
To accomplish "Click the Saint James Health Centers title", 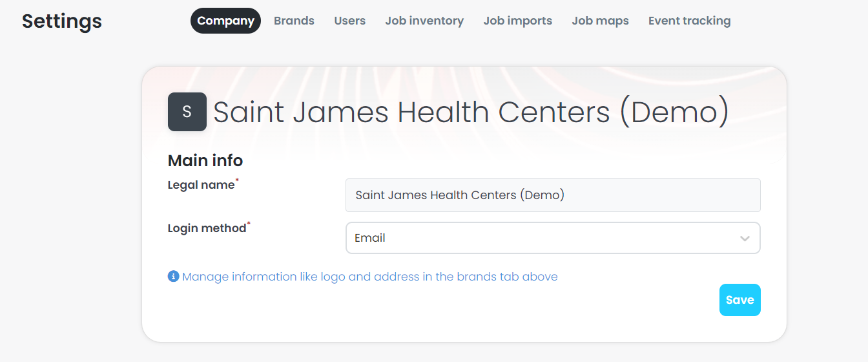I will (471, 112).
